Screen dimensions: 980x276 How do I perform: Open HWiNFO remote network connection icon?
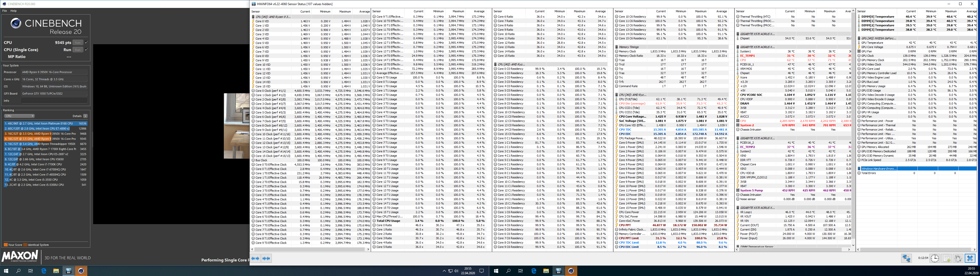(906, 258)
